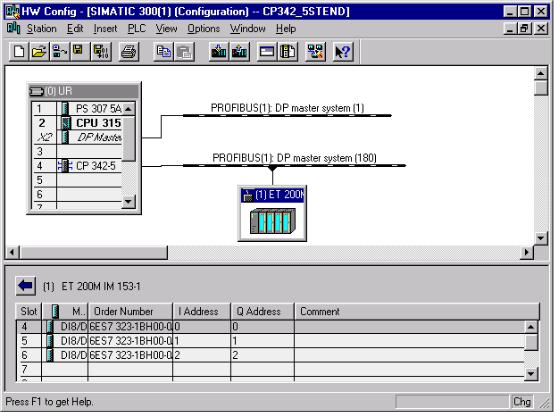Click the I Address column header
The image size is (554, 412).
[202, 311]
